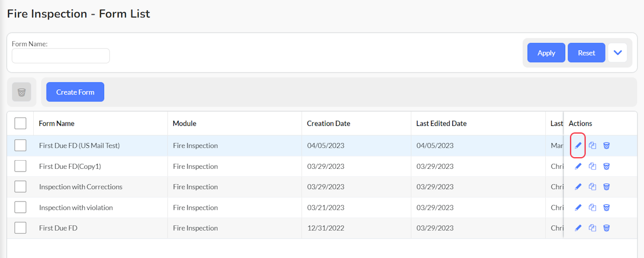Sort by Module column header

(x=185, y=124)
